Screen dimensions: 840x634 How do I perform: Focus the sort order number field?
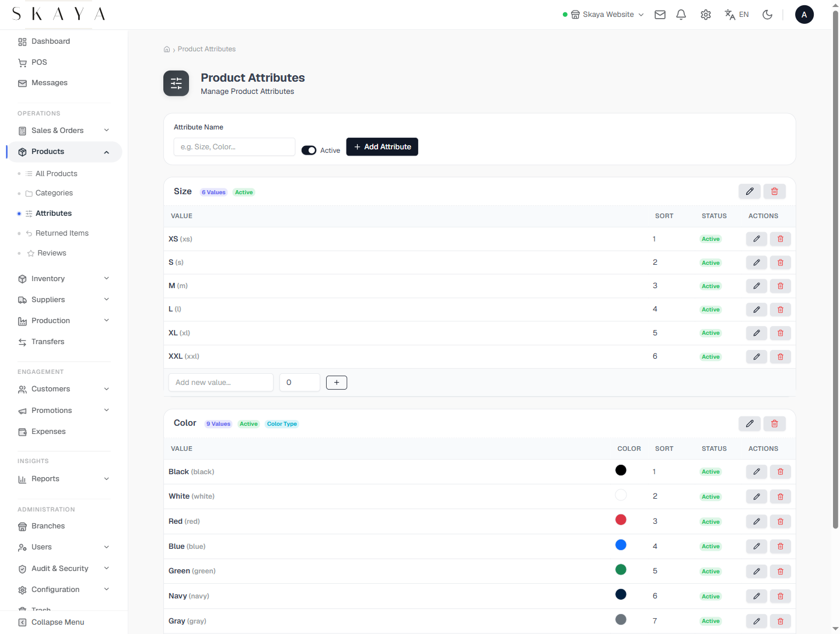[x=300, y=383]
